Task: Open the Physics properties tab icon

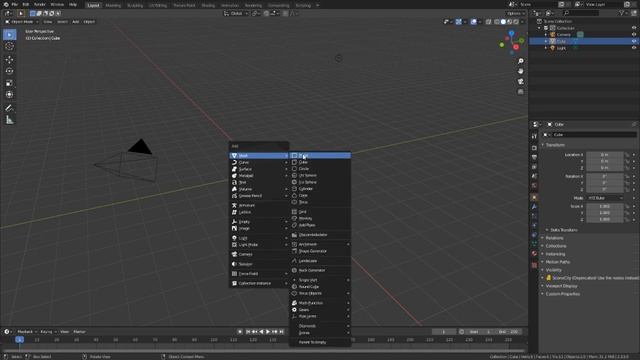Action: point(534,225)
